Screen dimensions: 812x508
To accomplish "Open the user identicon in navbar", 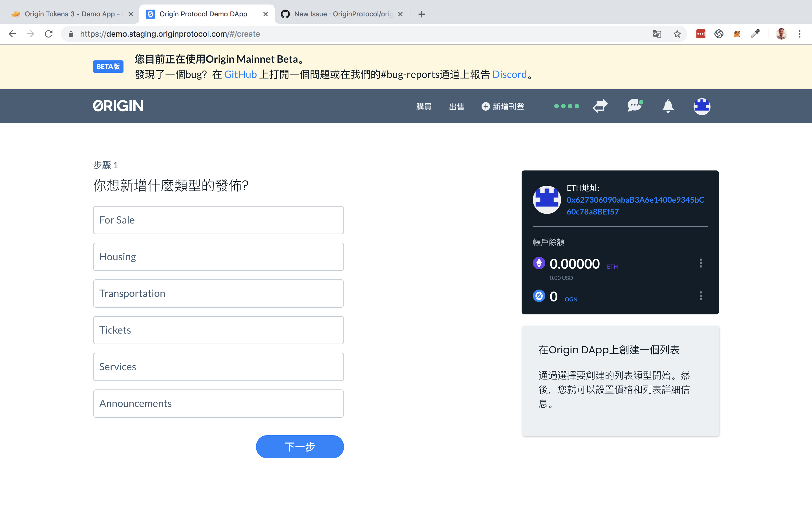I will (702, 106).
